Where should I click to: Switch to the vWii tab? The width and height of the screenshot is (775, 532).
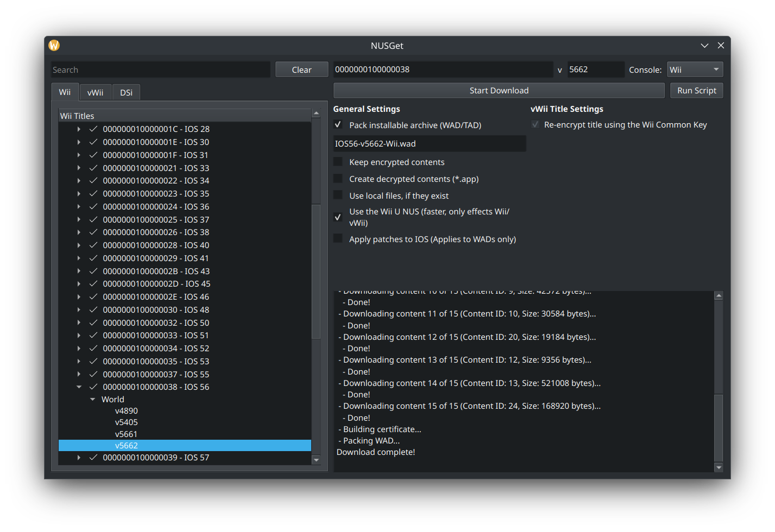tap(96, 92)
